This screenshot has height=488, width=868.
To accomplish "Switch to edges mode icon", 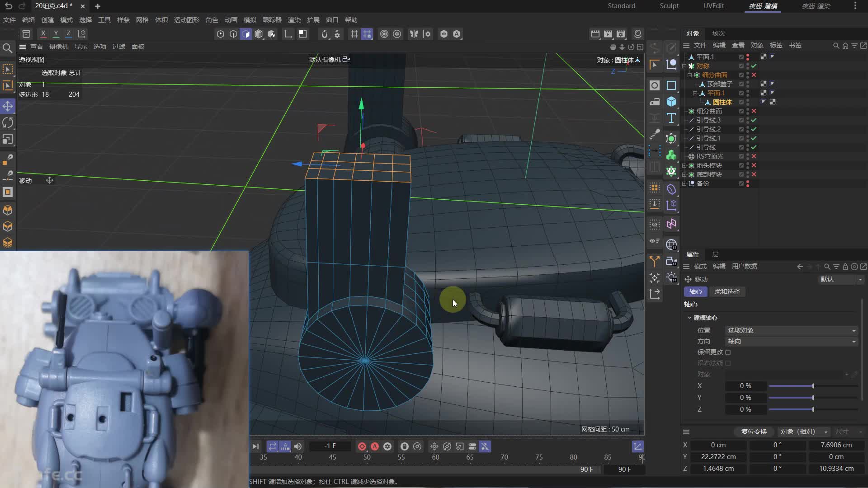I will (233, 34).
